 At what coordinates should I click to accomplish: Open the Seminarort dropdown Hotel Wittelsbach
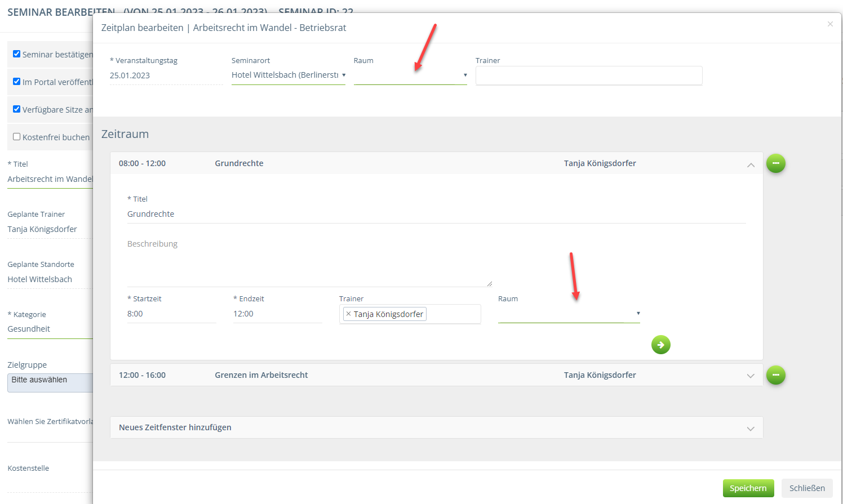(288, 75)
